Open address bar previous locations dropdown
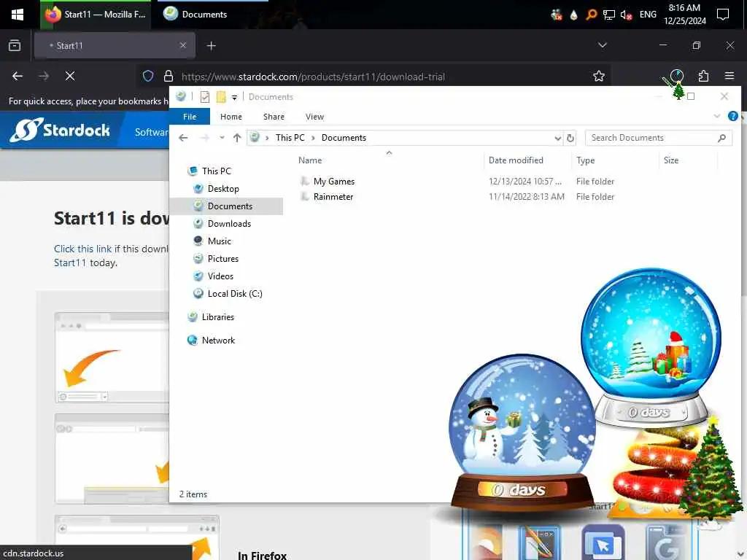 click(557, 138)
